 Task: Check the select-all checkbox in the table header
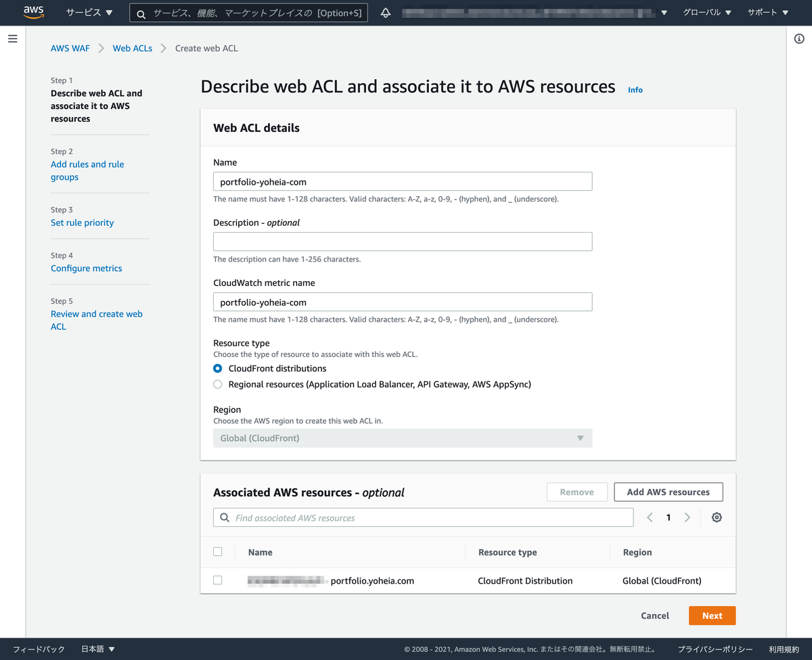point(218,551)
